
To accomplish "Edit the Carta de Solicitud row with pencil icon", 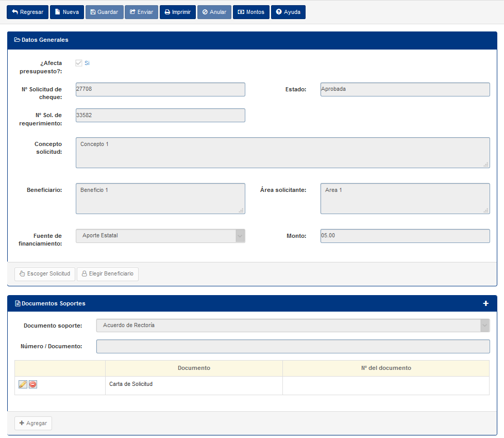I will pos(23,384).
